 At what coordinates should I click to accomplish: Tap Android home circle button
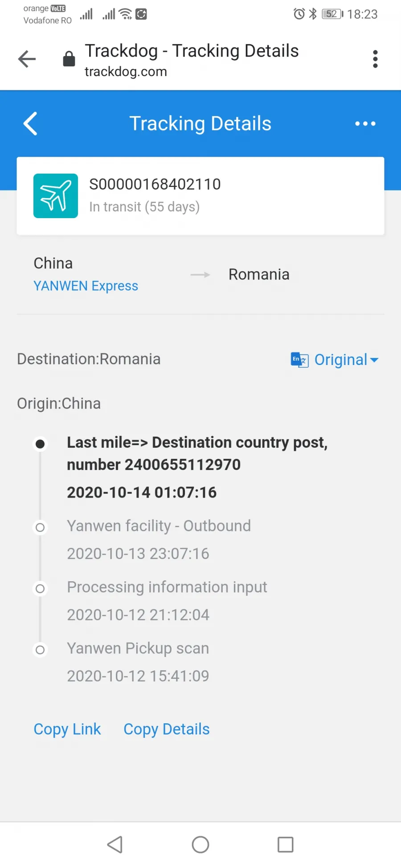200,844
